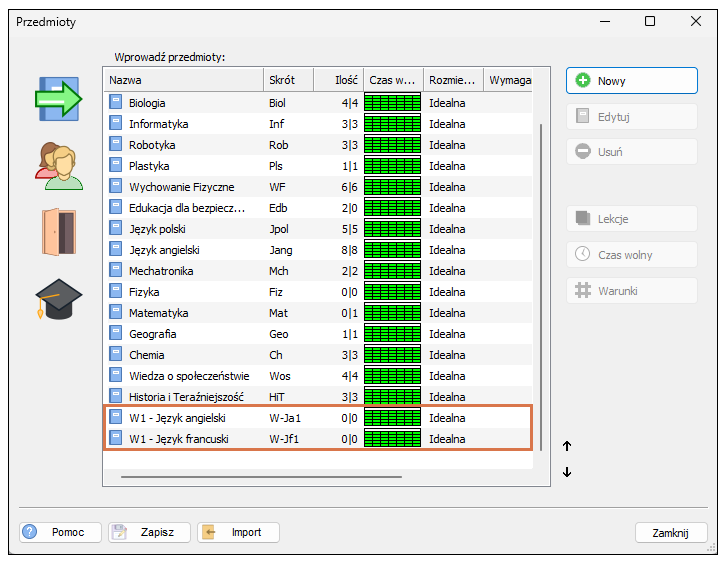Click the blue book icon beside Biologia
The image size is (727, 564).
point(115,102)
